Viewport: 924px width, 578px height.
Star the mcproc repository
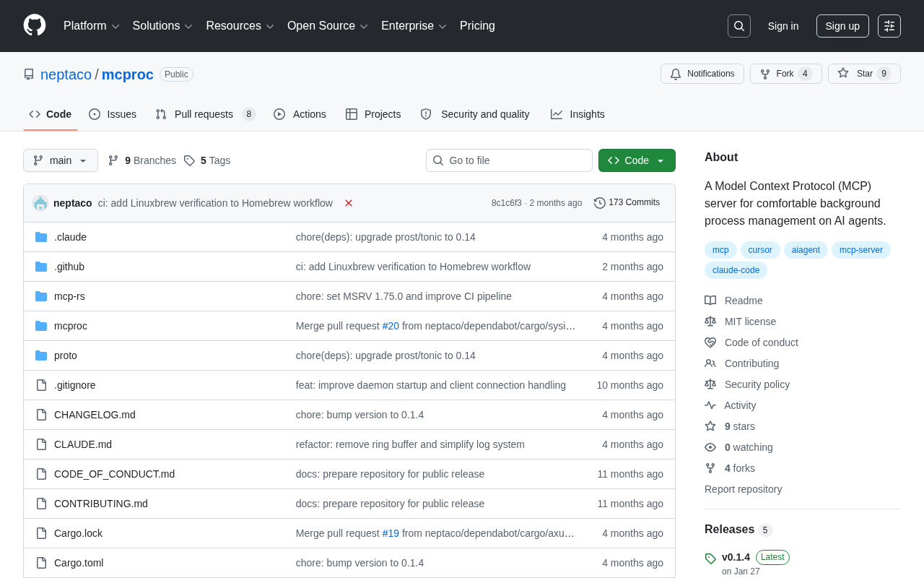(864, 74)
